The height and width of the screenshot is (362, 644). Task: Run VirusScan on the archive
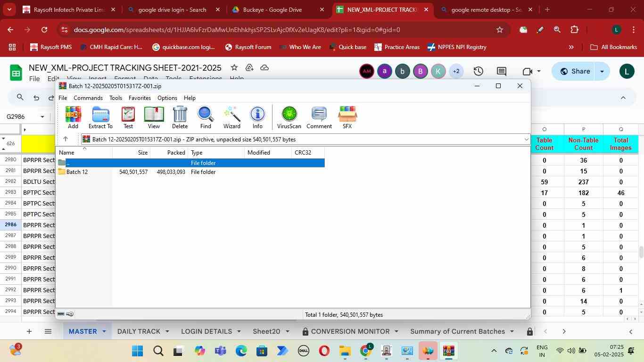click(289, 117)
